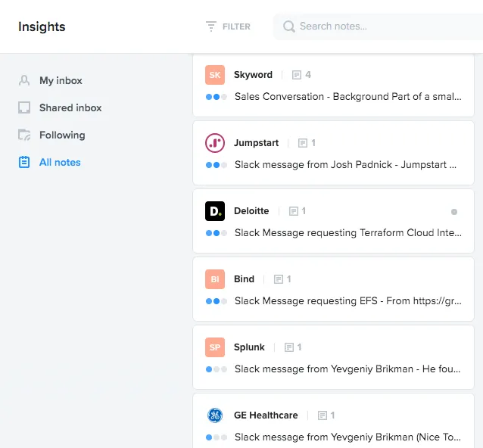Open the Jumpstart company name

tap(256, 143)
